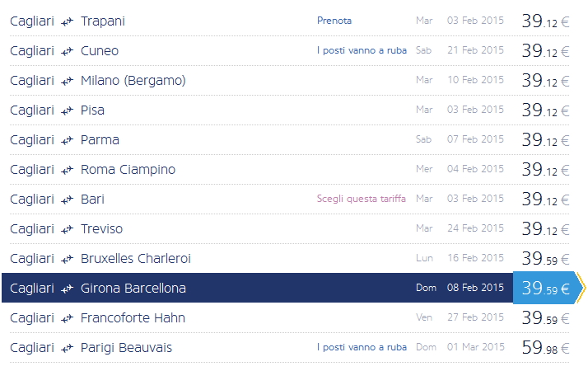Click the 04 Feb 2015 date for Roma Ciampino
This screenshot has height=371, width=588.
tap(474, 169)
